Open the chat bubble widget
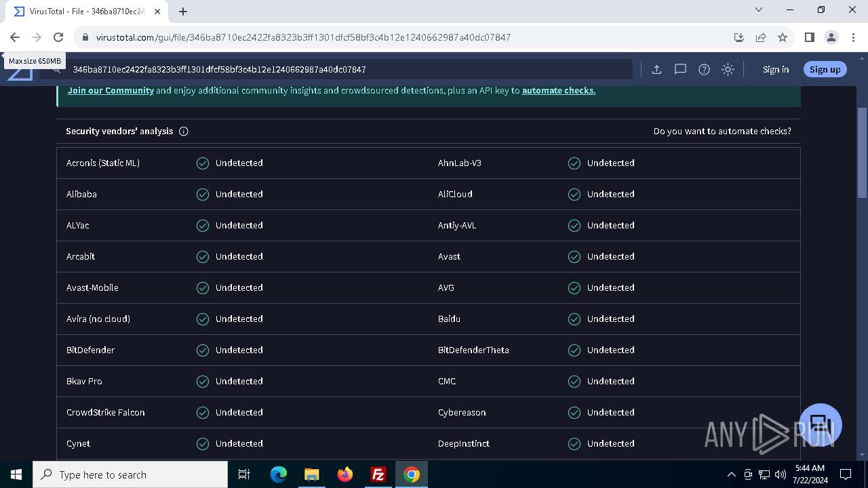This screenshot has height=488, width=868. click(x=821, y=425)
